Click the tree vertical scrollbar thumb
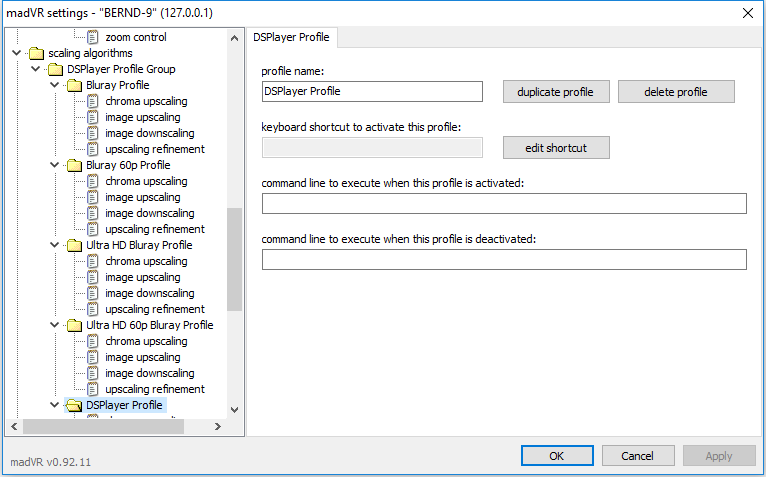This screenshot has width=766, height=477. pos(234,260)
